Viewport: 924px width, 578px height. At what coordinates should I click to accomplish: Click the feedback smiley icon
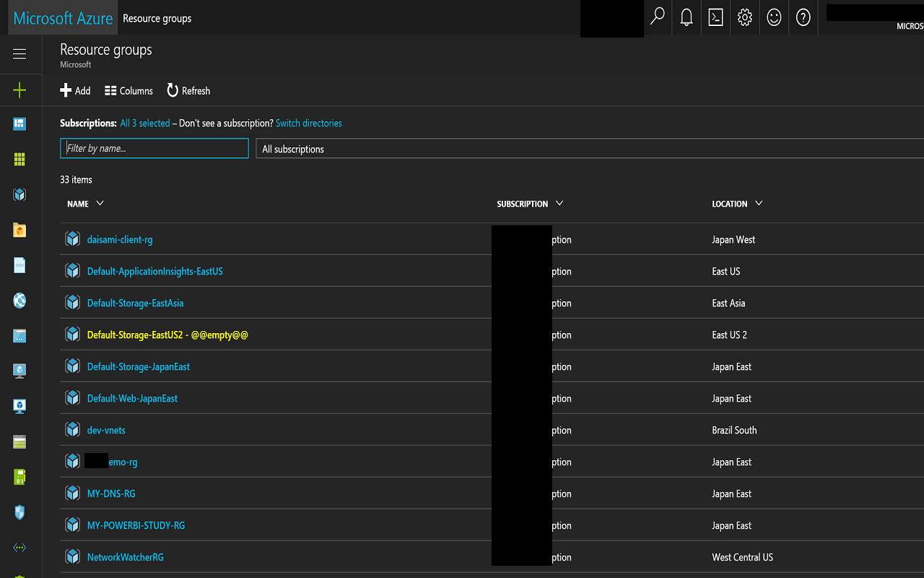click(774, 17)
